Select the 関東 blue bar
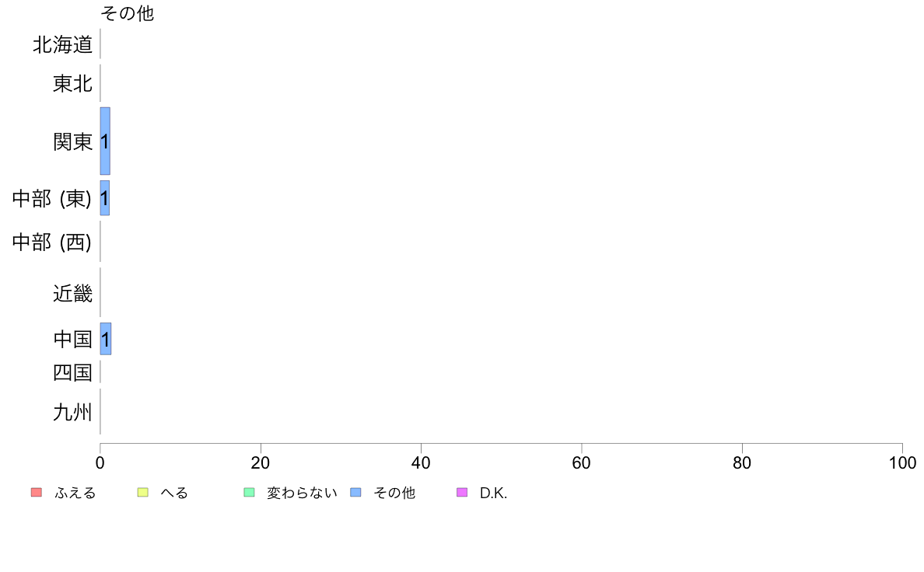924x572 pixels. click(x=105, y=141)
